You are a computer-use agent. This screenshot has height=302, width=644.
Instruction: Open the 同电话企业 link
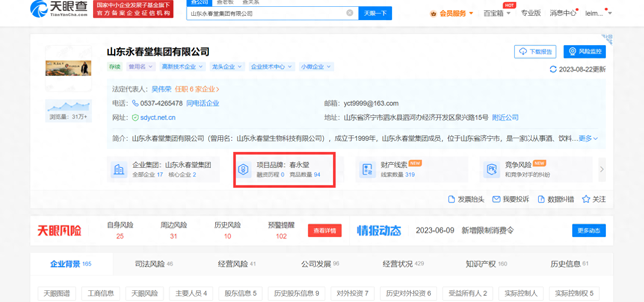pyautogui.click(x=203, y=103)
